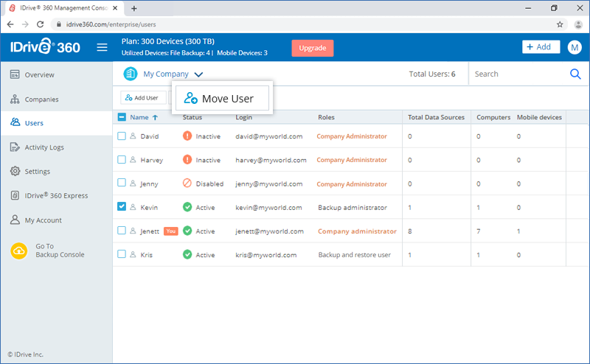
Task: Go To Backup Console link
Action: tap(60, 251)
